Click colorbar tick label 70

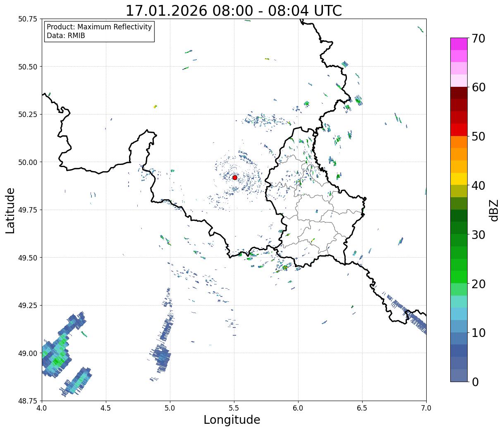[478, 38]
